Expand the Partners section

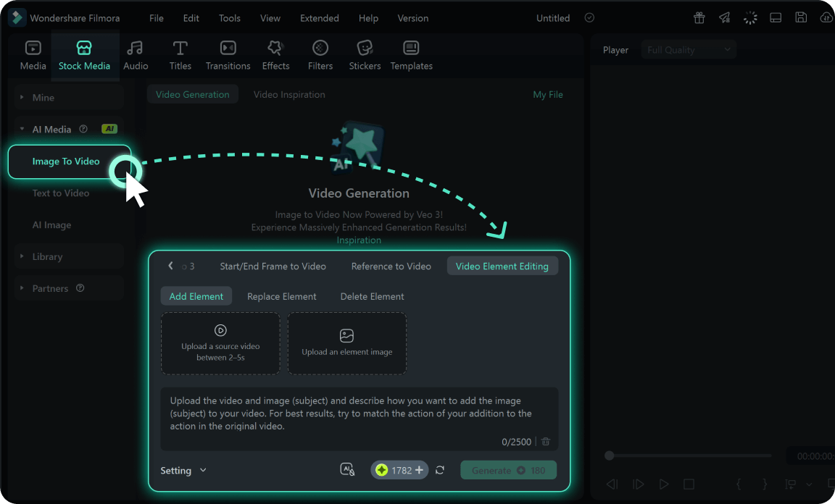click(x=22, y=288)
